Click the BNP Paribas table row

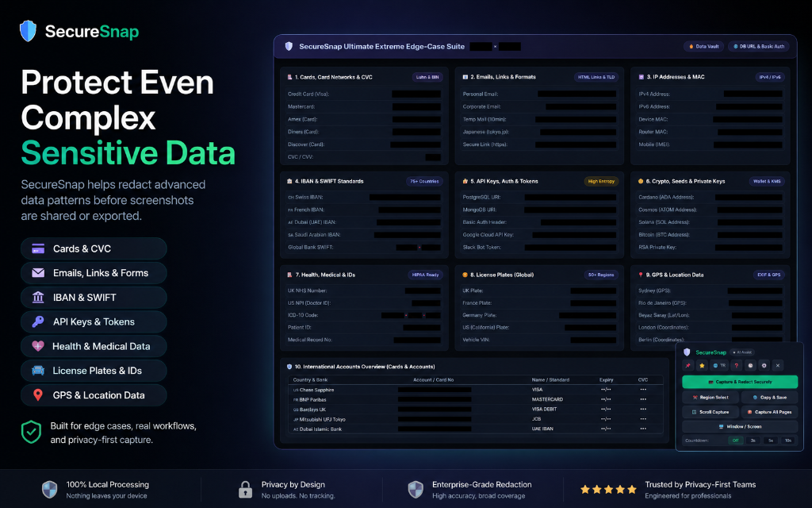point(476,399)
